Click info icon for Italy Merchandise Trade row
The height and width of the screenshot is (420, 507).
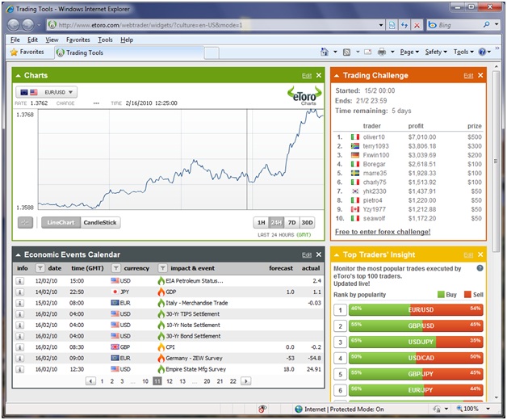pyautogui.click(x=19, y=303)
